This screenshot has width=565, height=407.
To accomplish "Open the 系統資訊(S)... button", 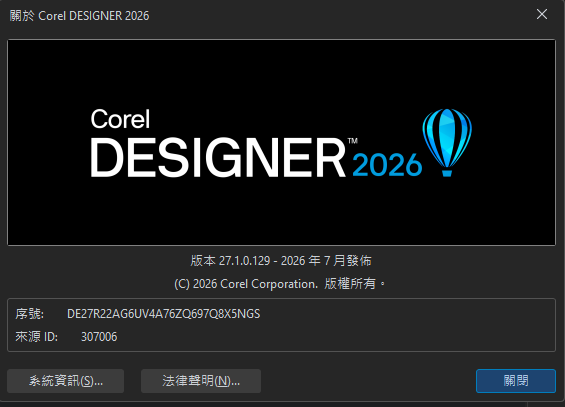I will tap(66, 381).
